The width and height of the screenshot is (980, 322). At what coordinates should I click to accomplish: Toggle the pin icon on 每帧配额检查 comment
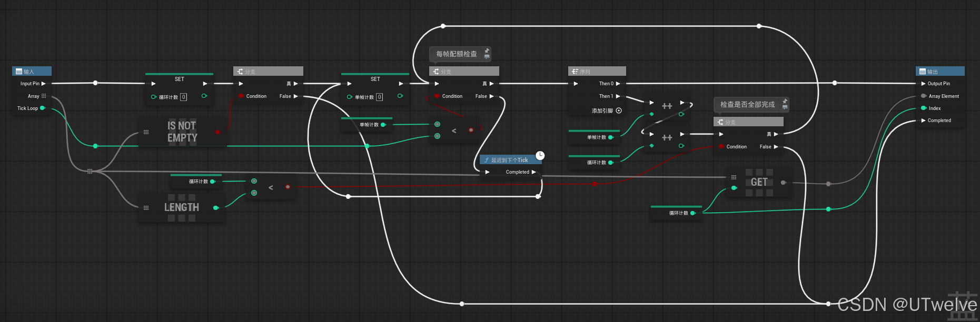point(487,51)
